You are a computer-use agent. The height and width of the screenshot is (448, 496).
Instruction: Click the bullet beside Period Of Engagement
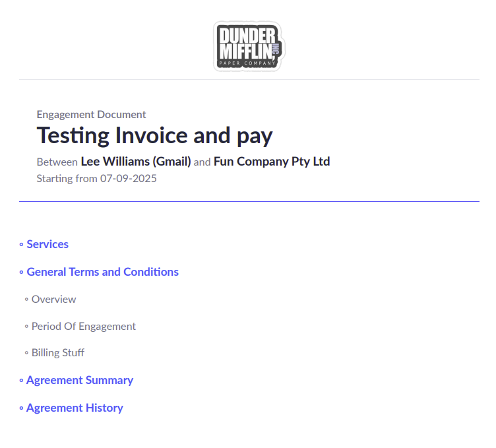(x=26, y=327)
